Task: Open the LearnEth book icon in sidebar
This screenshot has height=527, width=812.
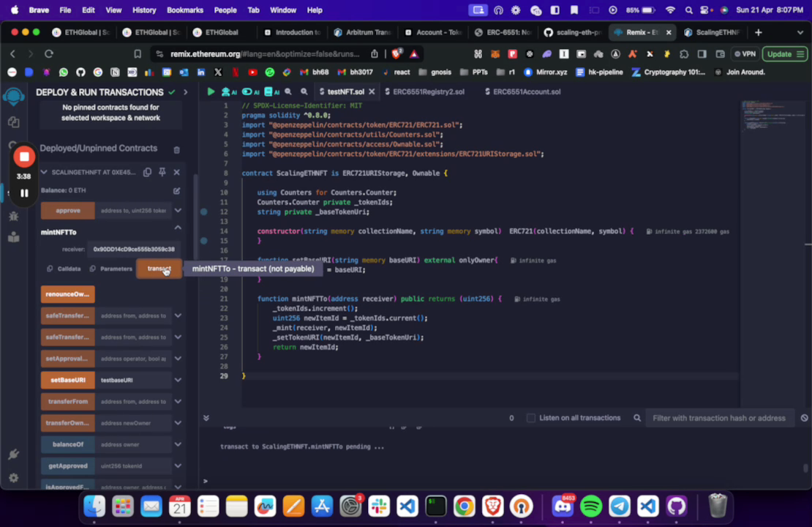Action: click(x=14, y=237)
